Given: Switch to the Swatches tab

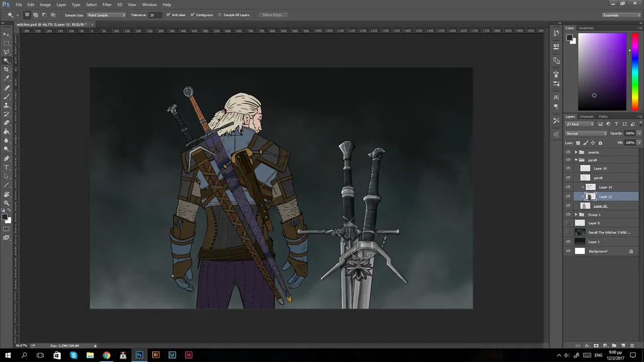Looking at the screenshot, I should [586, 28].
